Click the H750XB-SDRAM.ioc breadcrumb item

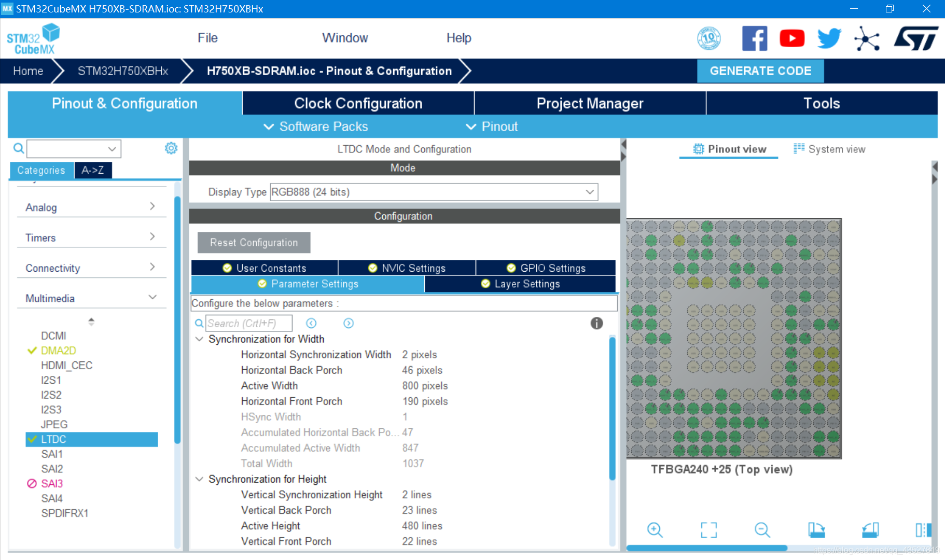pyautogui.click(x=329, y=71)
